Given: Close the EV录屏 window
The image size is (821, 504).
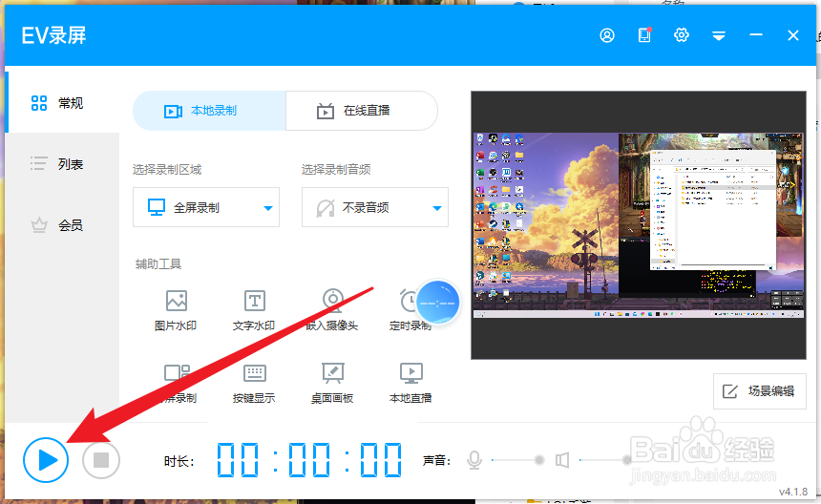Looking at the screenshot, I should coord(792,35).
